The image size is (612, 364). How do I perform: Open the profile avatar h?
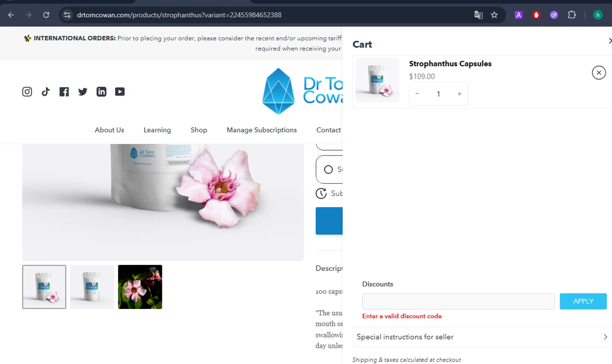click(x=598, y=15)
